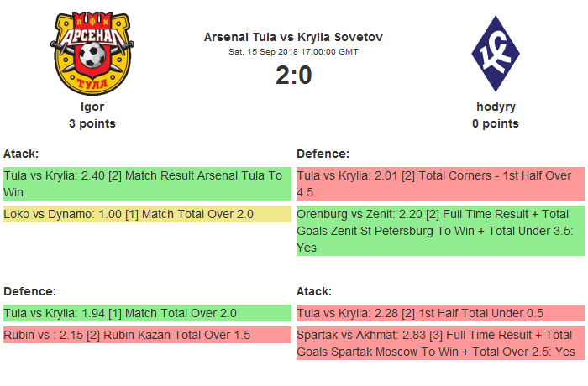Click the Defence heading above the Total Corners bet
The width and height of the screenshot is (588, 386).
(323, 154)
